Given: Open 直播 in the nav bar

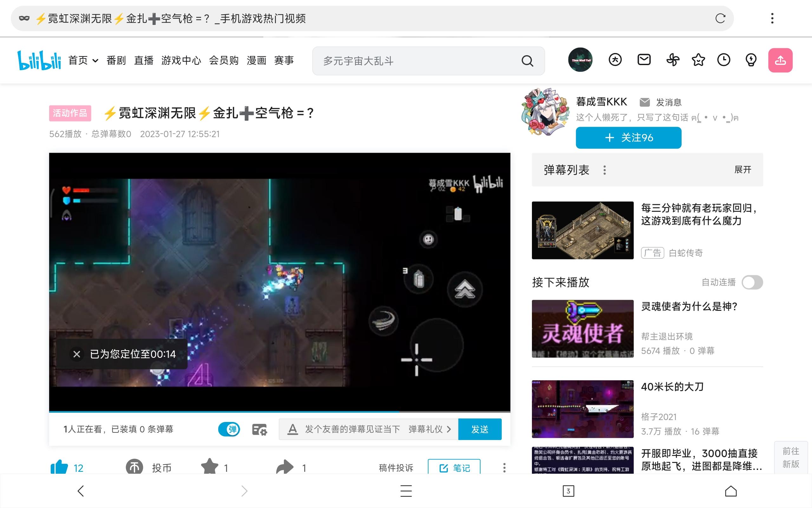Looking at the screenshot, I should pos(144,60).
